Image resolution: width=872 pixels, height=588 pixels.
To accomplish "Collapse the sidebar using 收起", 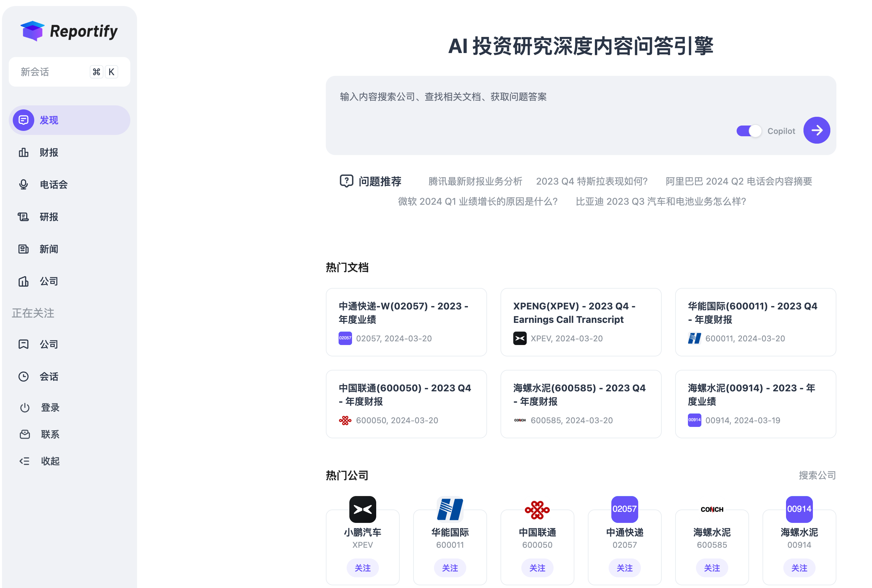I will pyautogui.click(x=50, y=461).
